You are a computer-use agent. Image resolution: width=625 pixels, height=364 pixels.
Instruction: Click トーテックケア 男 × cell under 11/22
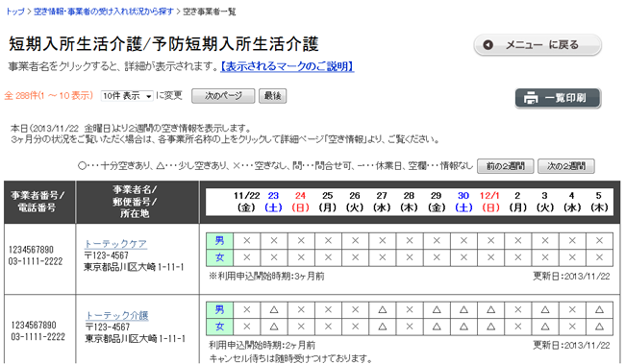[247, 241]
